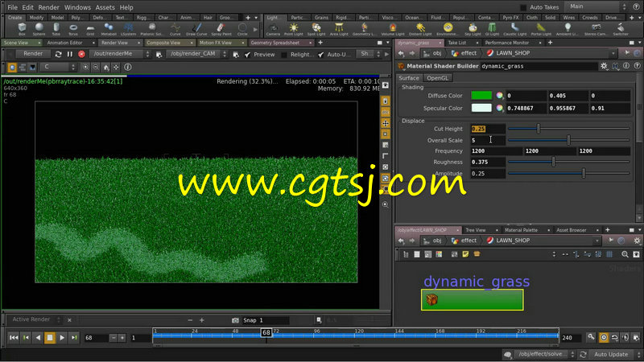Image resolution: width=644 pixels, height=362 pixels.
Task: Click the Overall Scale value field
Action: click(488, 140)
